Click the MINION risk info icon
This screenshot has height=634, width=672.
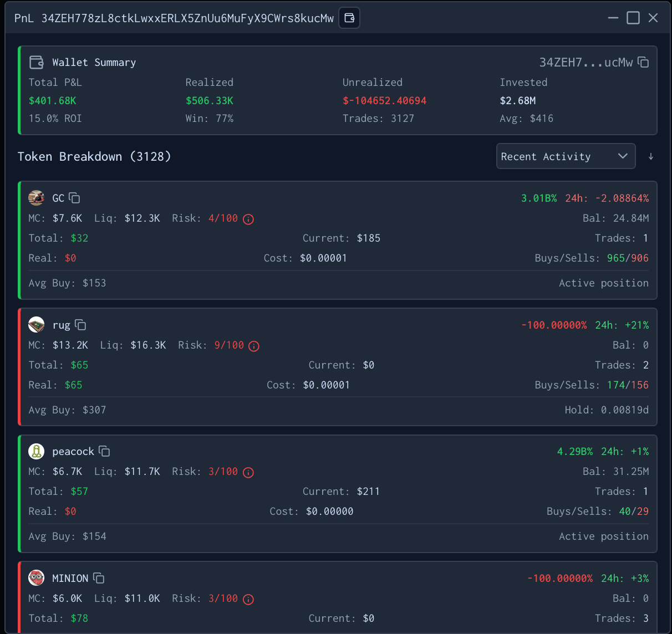pos(248,599)
